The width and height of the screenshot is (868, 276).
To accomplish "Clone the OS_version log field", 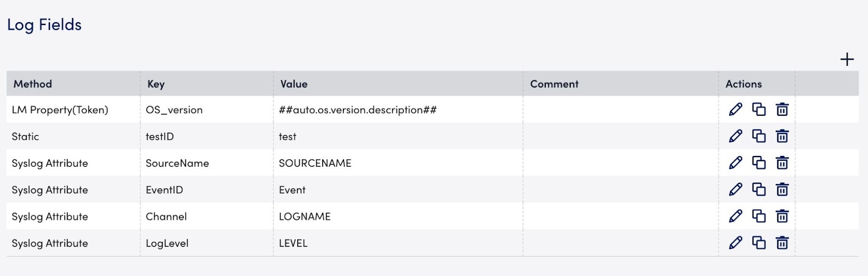I will click(759, 109).
